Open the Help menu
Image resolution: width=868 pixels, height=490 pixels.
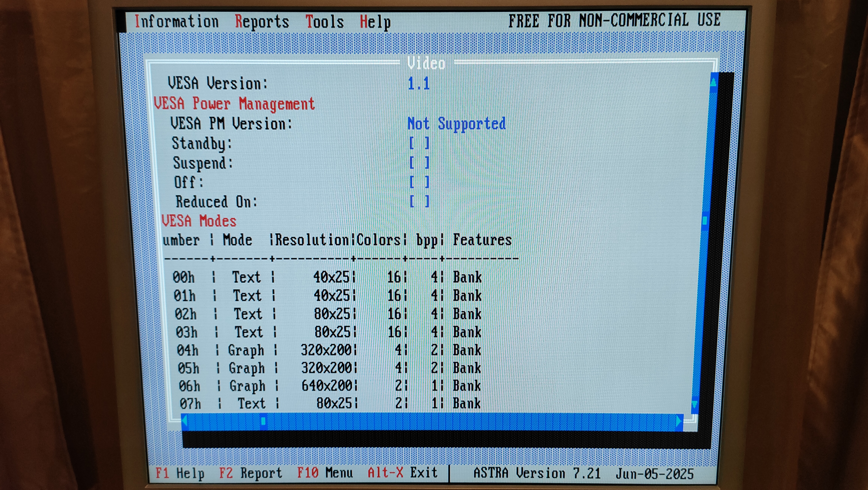[x=375, y=22]
